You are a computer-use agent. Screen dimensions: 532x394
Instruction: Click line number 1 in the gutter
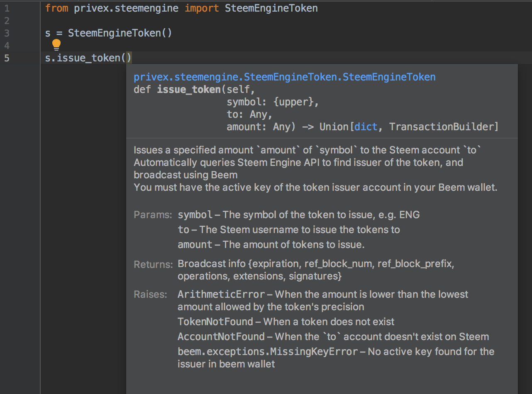click(7, 8)
